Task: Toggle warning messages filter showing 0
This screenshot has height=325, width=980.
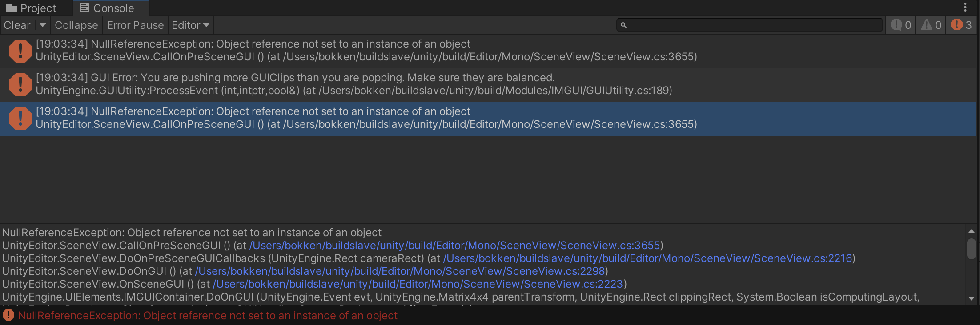Action: point(931,25)
